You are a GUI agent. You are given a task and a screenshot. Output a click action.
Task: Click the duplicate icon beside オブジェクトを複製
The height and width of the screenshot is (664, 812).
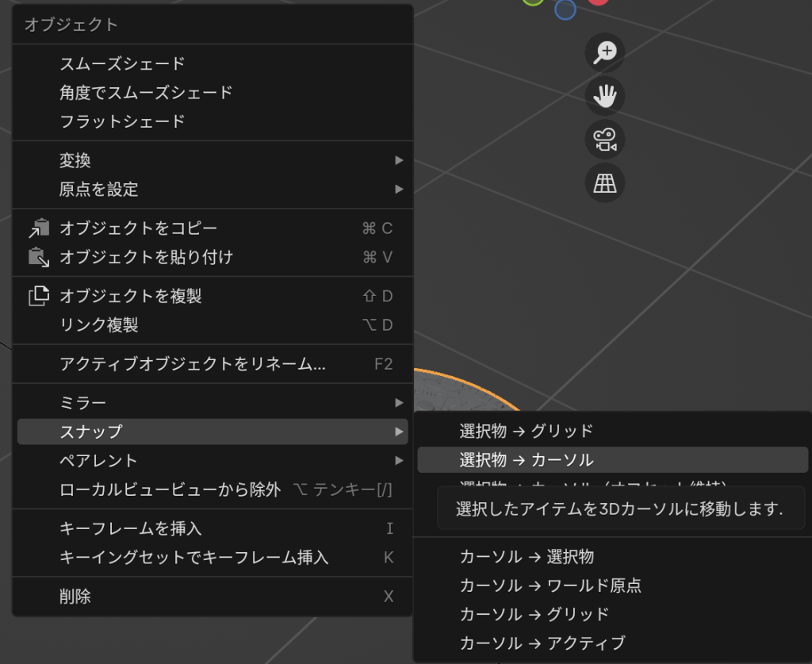click(38, 296)
